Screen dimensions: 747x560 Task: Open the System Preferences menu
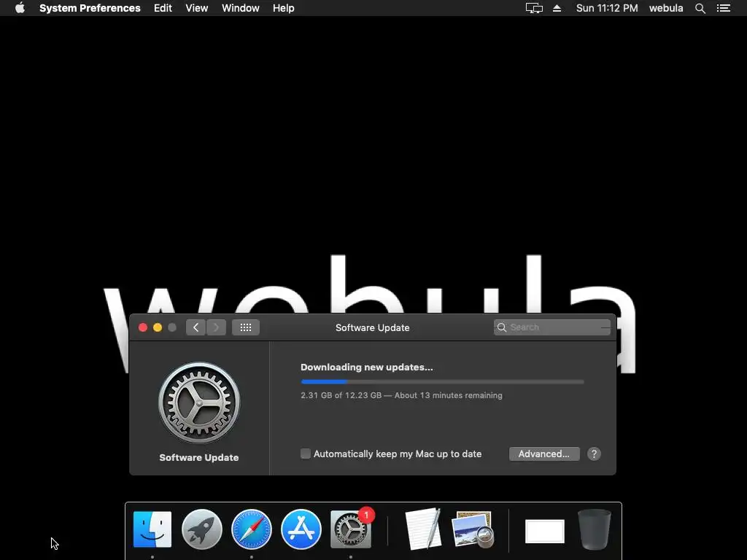coord(90,8)
